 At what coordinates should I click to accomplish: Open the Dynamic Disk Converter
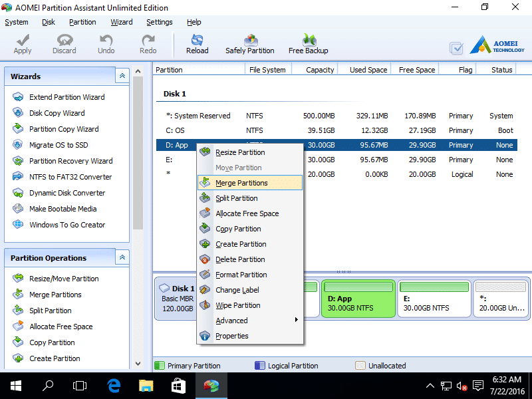pos(59,193)
